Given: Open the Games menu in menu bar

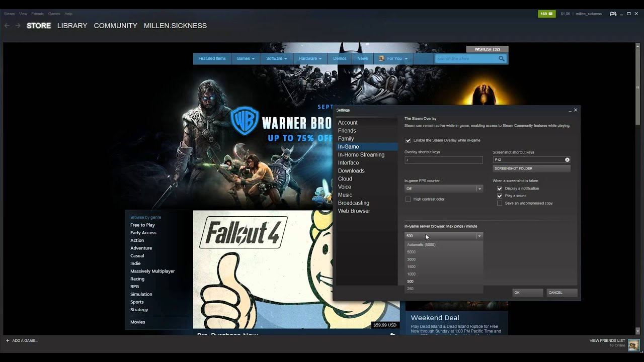Looking at the screenshot, I should [54, 14].
